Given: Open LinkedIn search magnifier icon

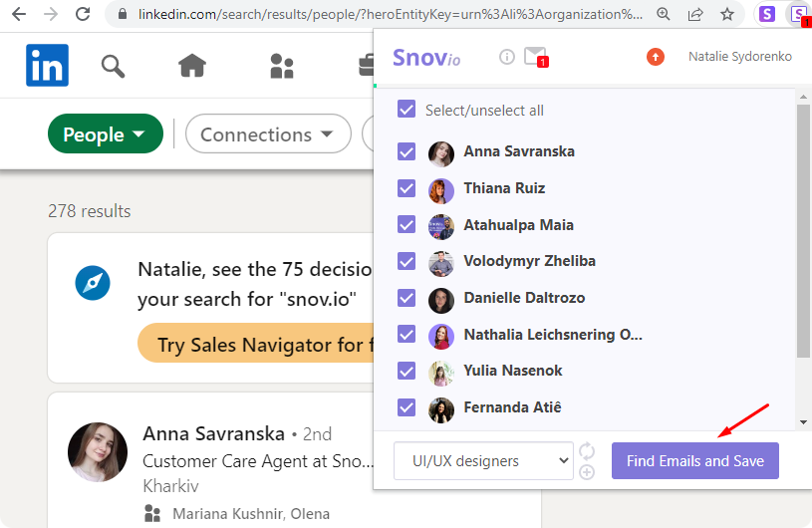Looking at the screenshot, I should pyautogui.click(x=113, y=67).
